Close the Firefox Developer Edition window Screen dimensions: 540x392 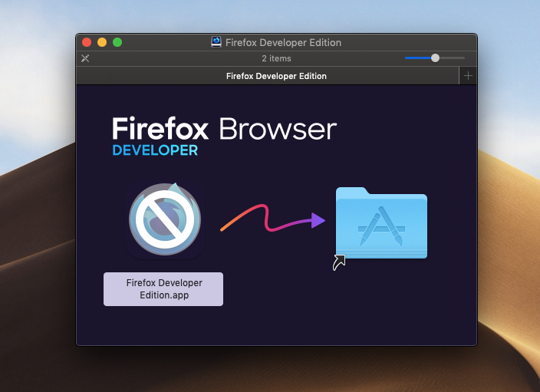coord(87,42)
